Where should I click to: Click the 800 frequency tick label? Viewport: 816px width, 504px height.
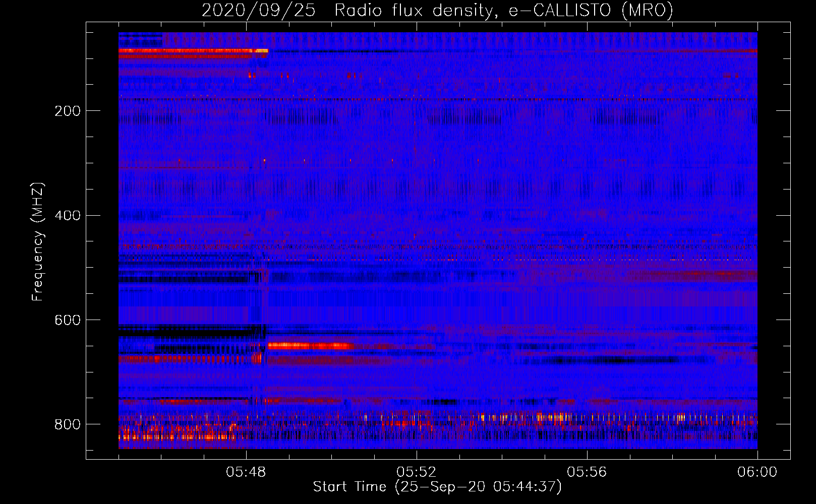pos(68,425)
